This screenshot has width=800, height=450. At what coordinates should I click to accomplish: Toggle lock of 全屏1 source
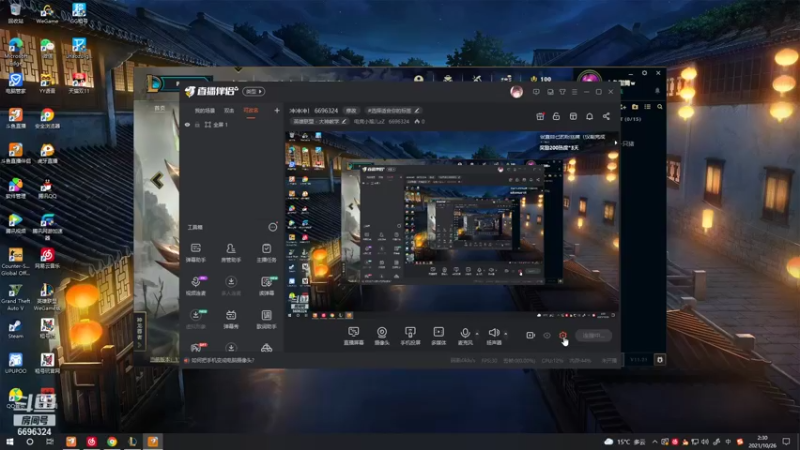[197, 124]
